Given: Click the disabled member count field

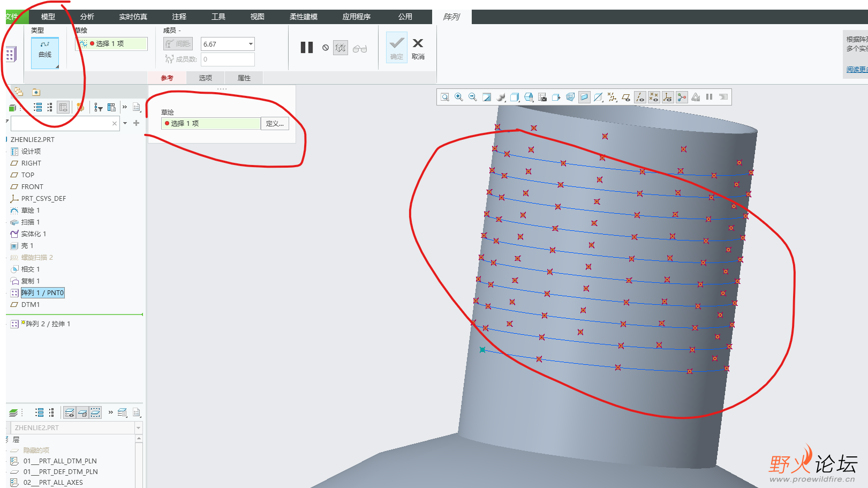Looking at the screenshot, I should pos(228,59).
